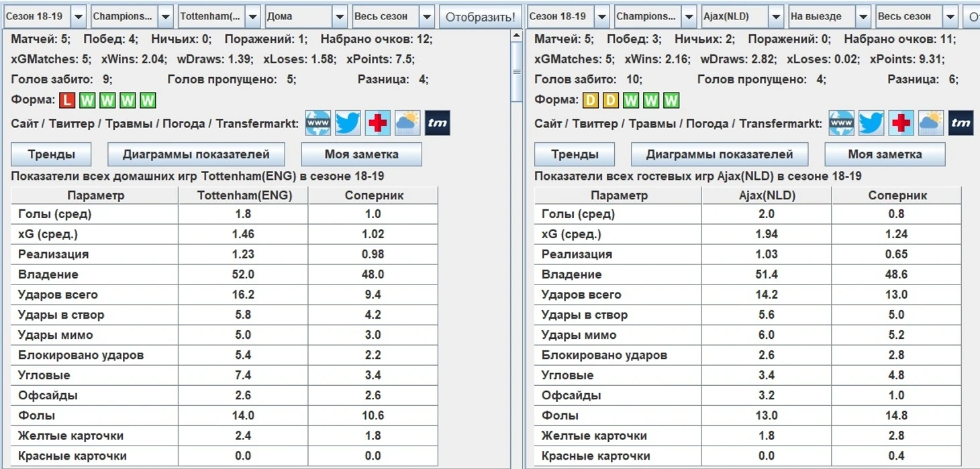Select Желтые карточки row in Ajax table
Screen dimensions: 980x469
click(x=748, y=435)
